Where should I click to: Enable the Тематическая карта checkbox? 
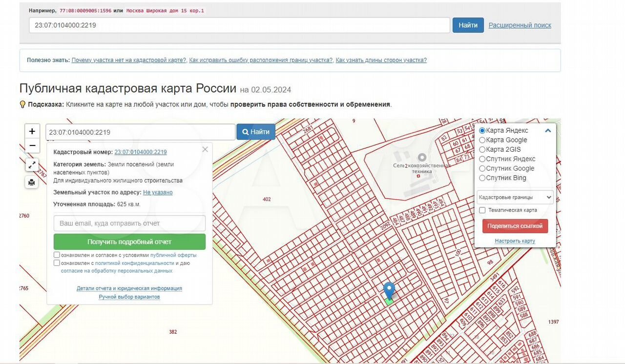[482, 210]
